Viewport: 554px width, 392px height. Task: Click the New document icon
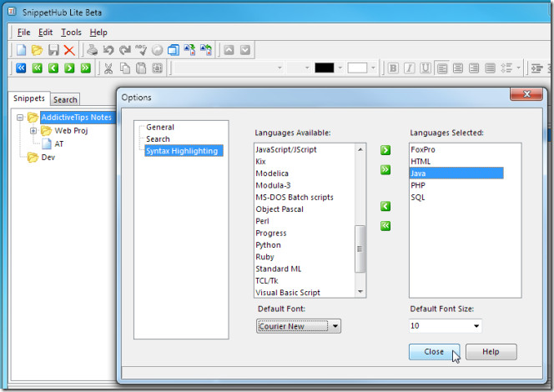tap(21, 50)
